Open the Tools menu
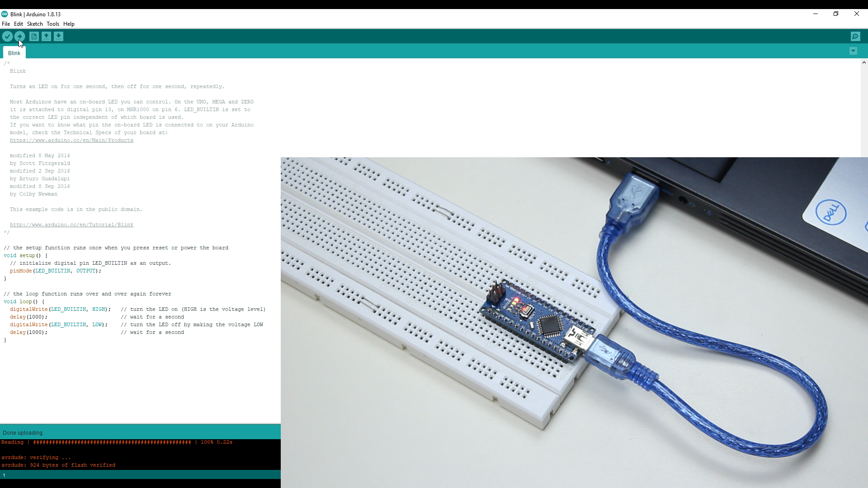This screenshot has width=868, height=488. tap(53, 24)
